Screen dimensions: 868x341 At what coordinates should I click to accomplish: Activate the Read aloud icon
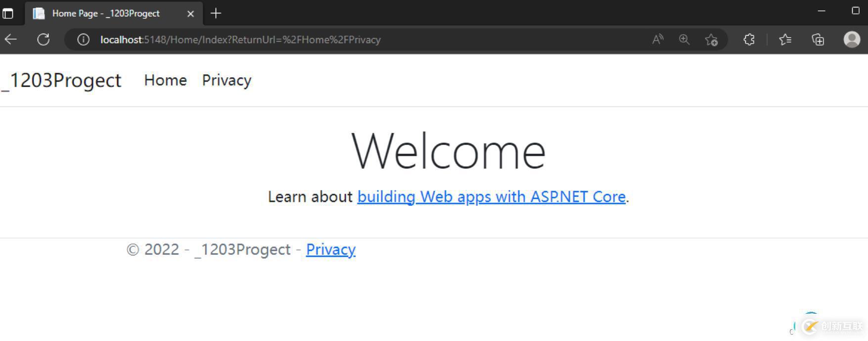coord(658,40)
